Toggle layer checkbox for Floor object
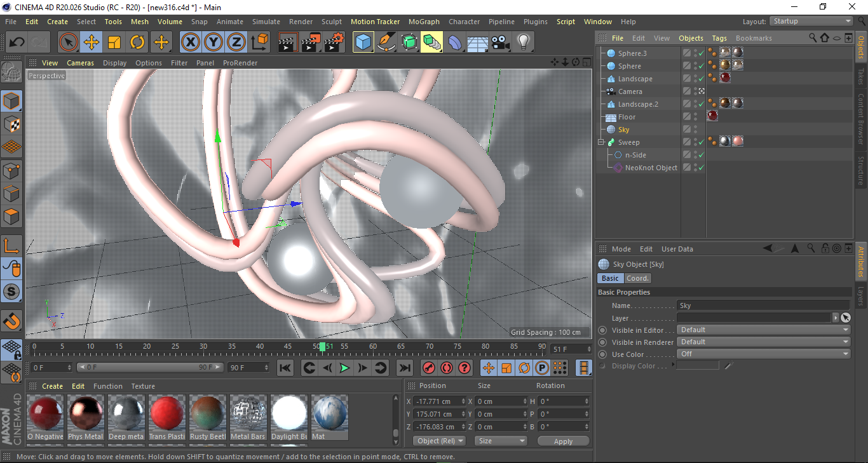868x463 pixels. coord(687,117)
